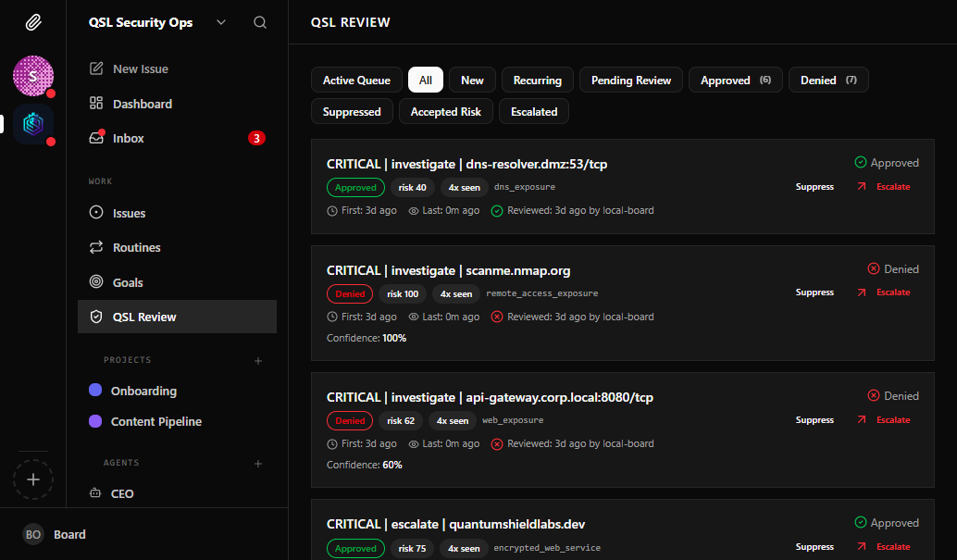Show Suppressed findings

(352, 112)
